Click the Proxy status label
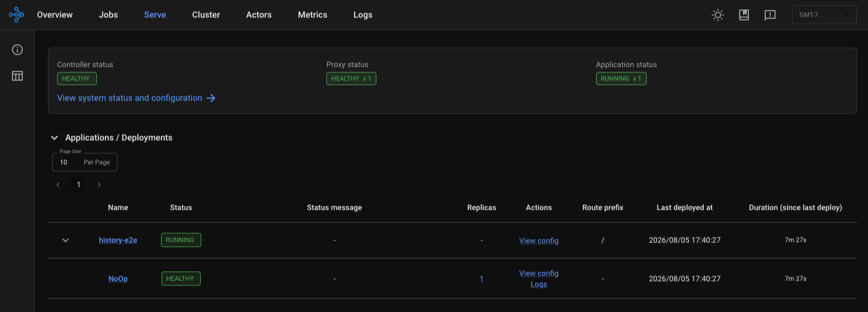The image size is (868, 312). tap(348, 65)
